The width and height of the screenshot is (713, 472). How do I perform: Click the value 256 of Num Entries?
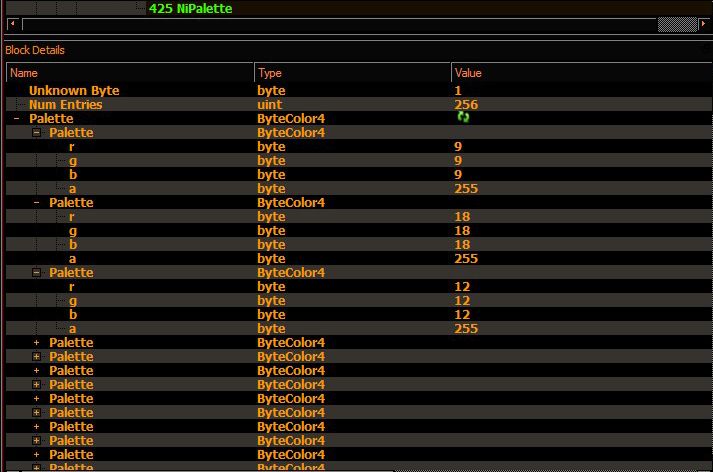[466, 105]
